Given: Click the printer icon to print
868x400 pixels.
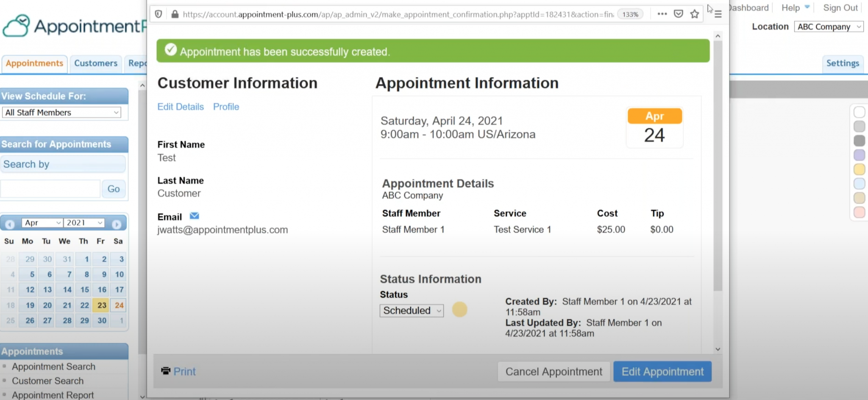Looking at the screenshot, I should point(166,371).
